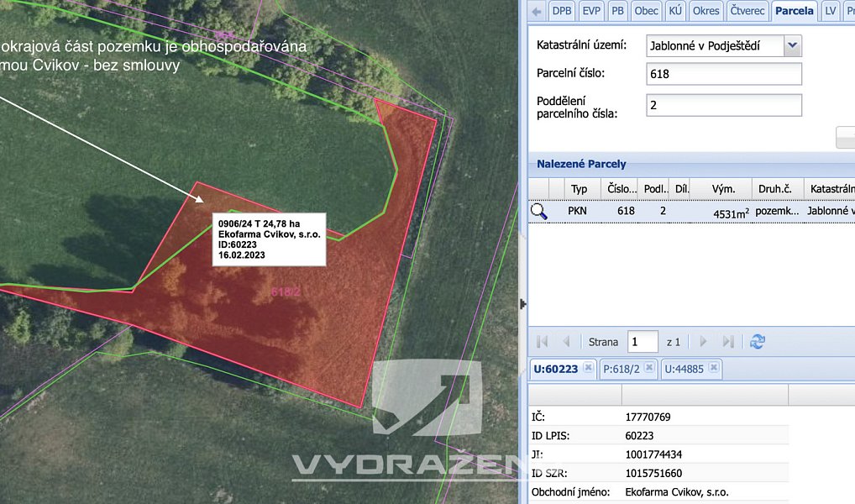The image size is (855, 504).
Task: Select the Parcela tab
Action: [794, 11]
